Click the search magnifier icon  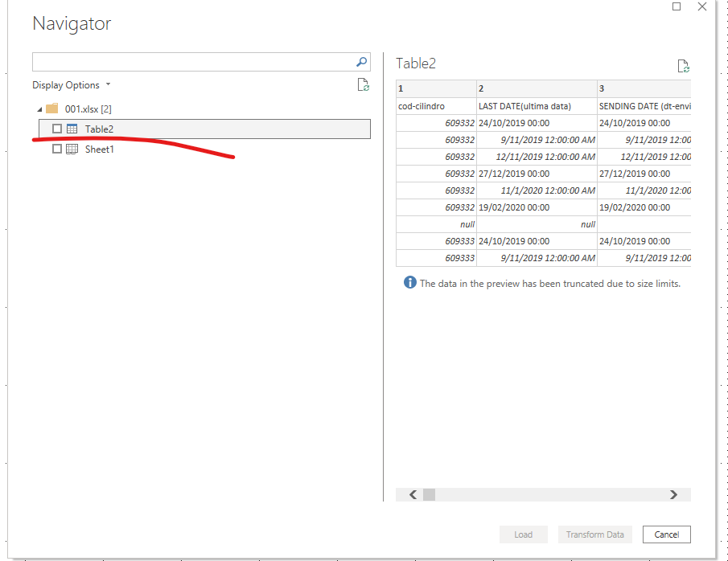pos(361,62)
